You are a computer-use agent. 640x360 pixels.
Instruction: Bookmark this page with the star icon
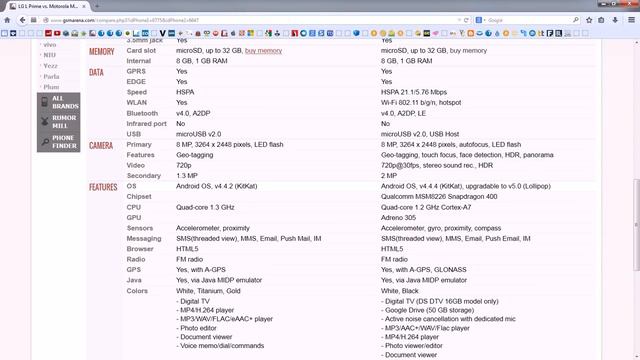click(x=589, y=20)
